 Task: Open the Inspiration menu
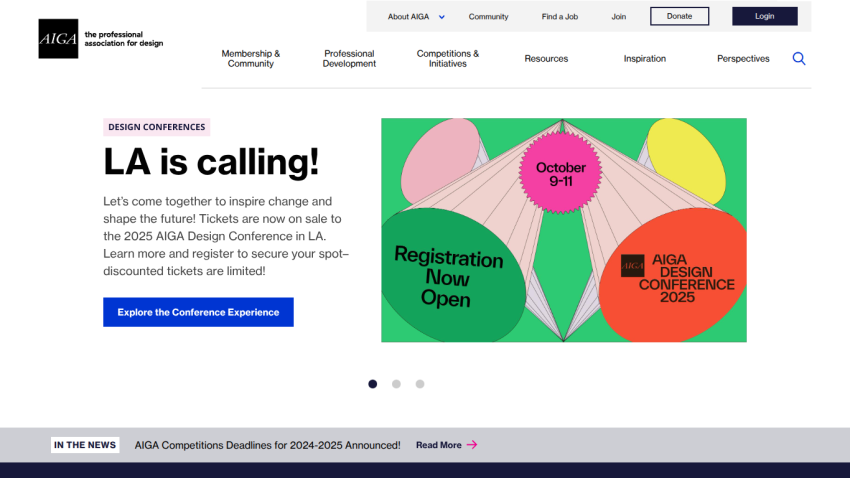point(645,59)
